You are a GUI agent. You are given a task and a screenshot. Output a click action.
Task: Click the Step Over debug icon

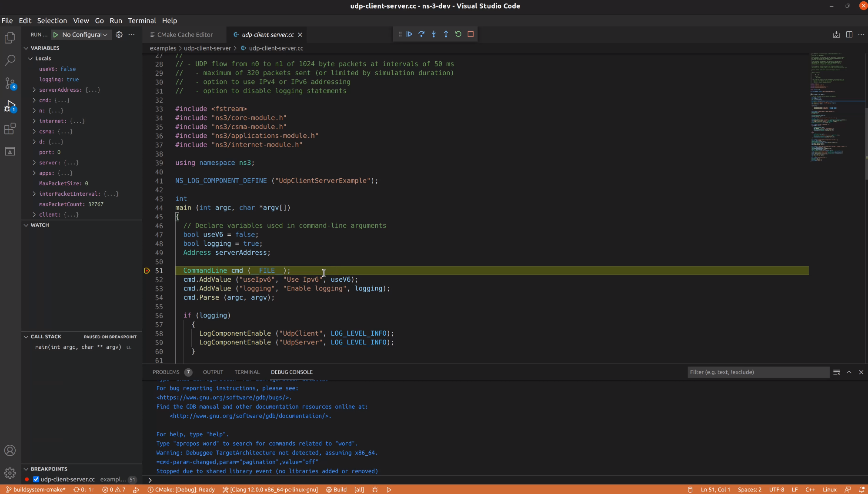point(421,34)
